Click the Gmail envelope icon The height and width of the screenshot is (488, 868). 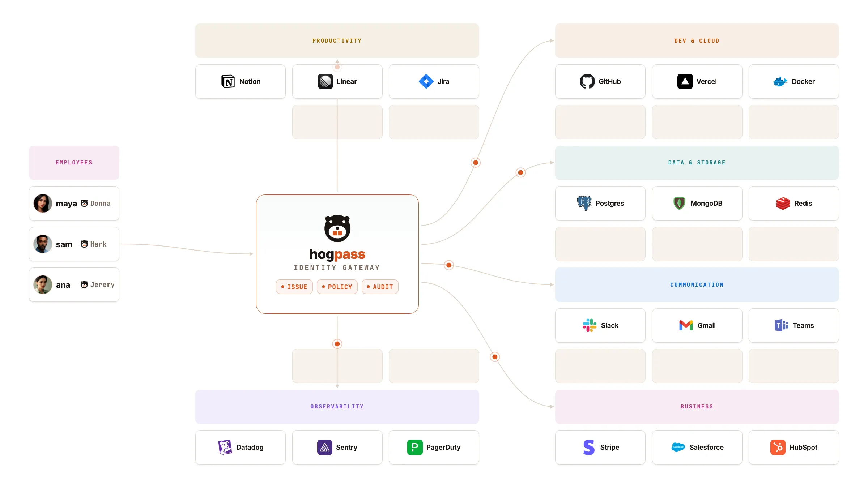pyautogui.click(x=686, y=325)
